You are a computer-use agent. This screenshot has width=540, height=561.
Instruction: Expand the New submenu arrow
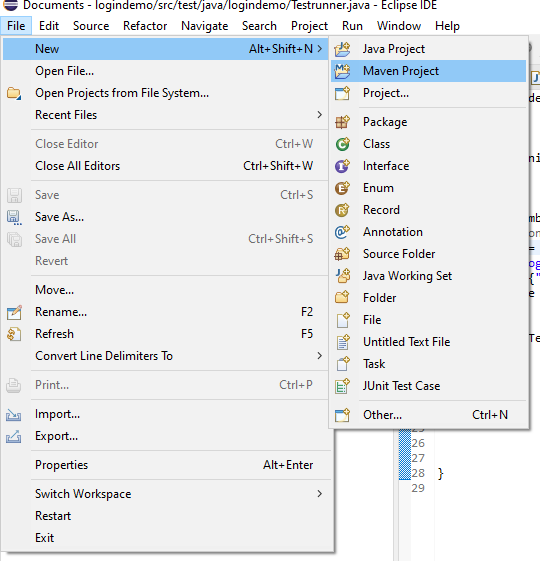coord(320,49)
